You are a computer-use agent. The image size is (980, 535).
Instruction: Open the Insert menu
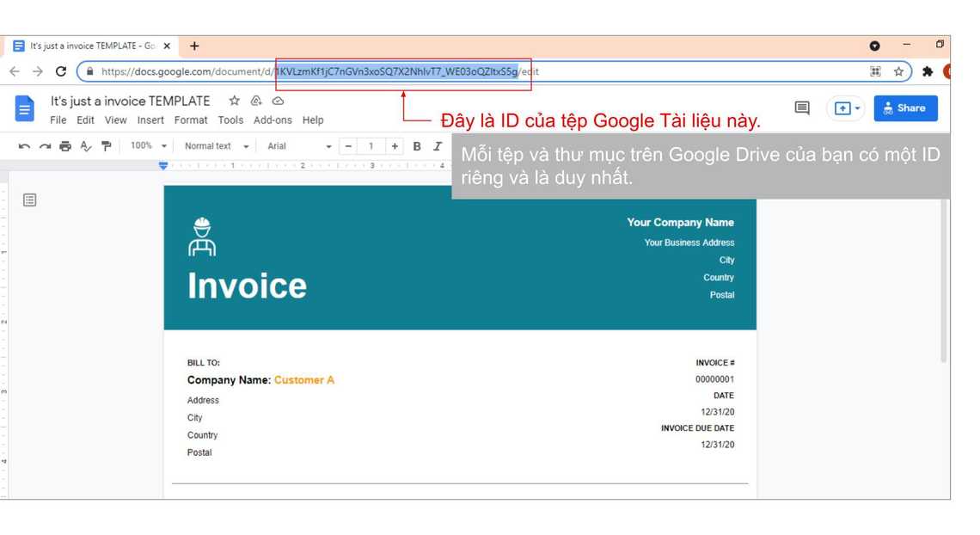pos(150,120)
